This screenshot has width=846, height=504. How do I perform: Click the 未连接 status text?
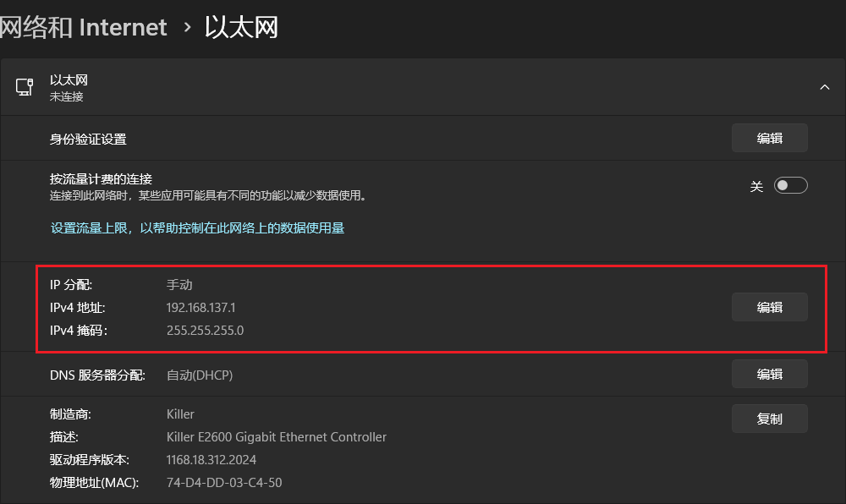pyautogui.click(x=66, y=96)
